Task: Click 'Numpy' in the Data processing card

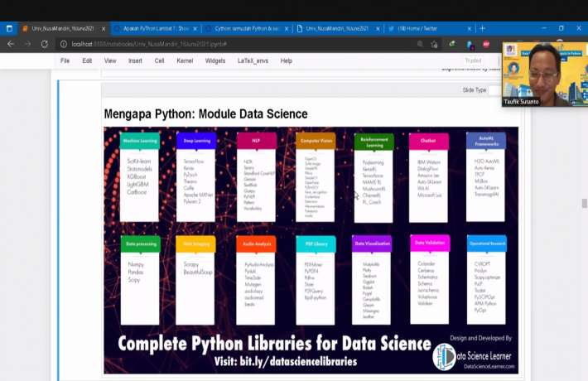Action: click(x=136, y=264)
